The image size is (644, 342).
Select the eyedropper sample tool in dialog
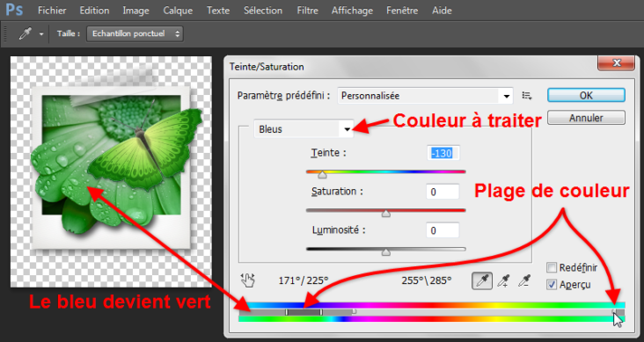pyautogui.click(x=482, y=280)
